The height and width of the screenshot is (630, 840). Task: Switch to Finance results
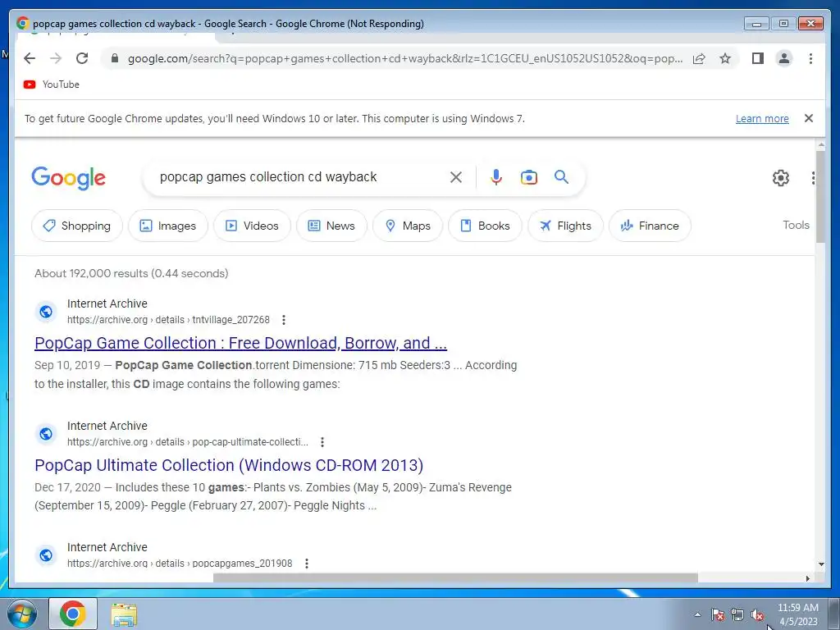coord(650,226)
